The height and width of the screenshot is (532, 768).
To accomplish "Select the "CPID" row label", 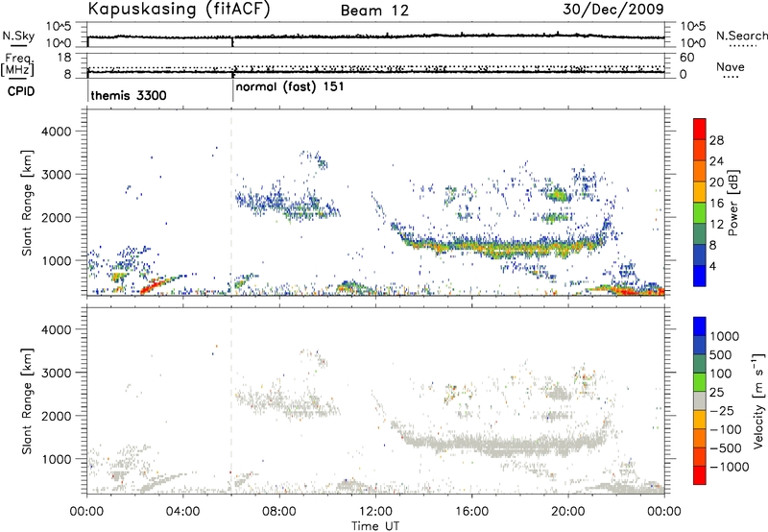I will 21,91.
